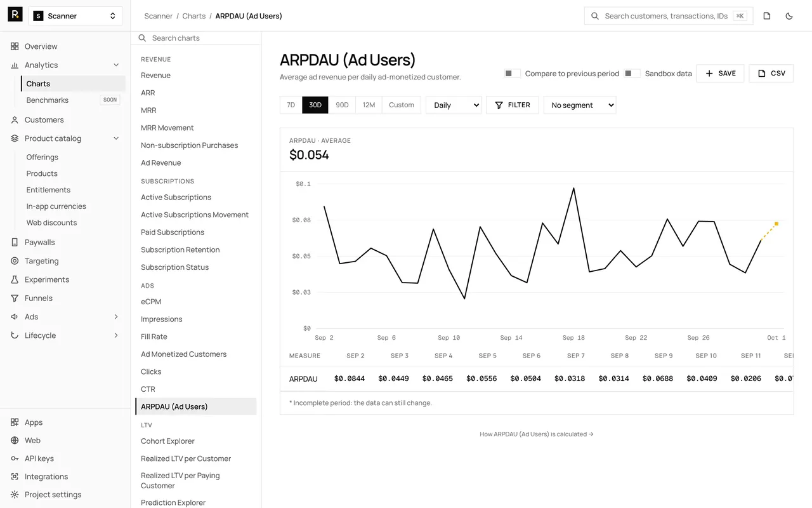Viewport: 812px width, 508px height.
Task: Click the RevenueCat logo icon
Action: (15, 15)
